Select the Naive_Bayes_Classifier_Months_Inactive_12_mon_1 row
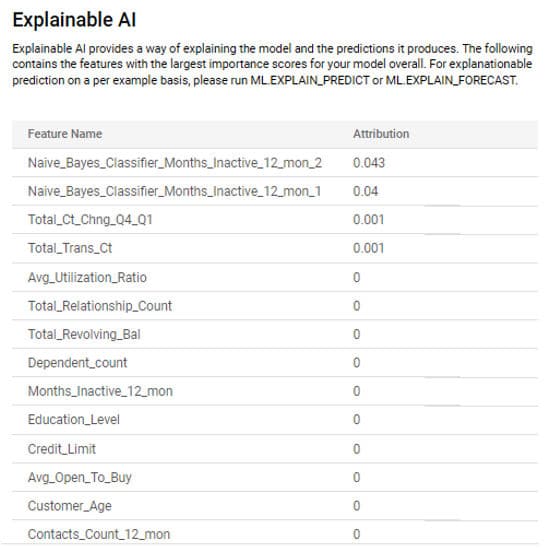548x550 pixels. (x=275, y=191)
